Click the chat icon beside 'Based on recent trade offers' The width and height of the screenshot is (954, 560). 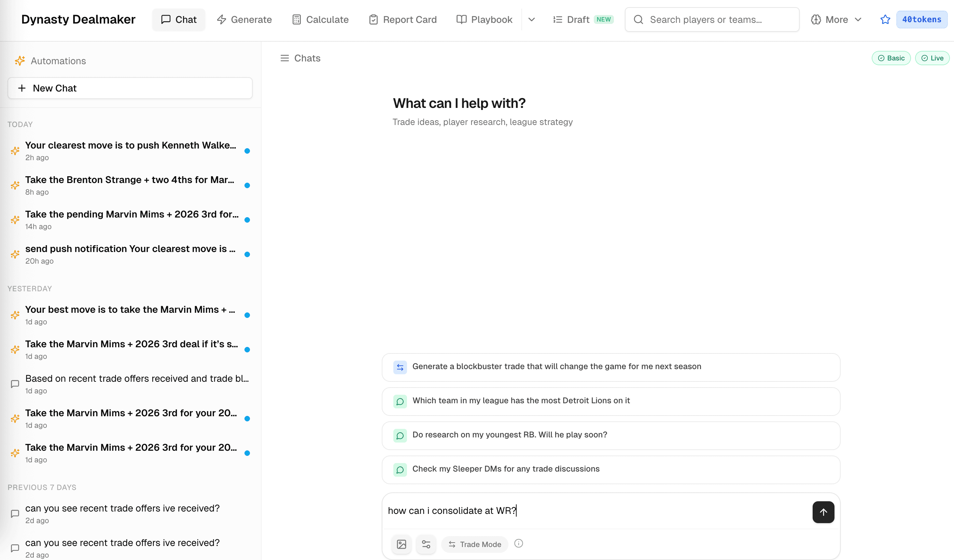(15, 384)
